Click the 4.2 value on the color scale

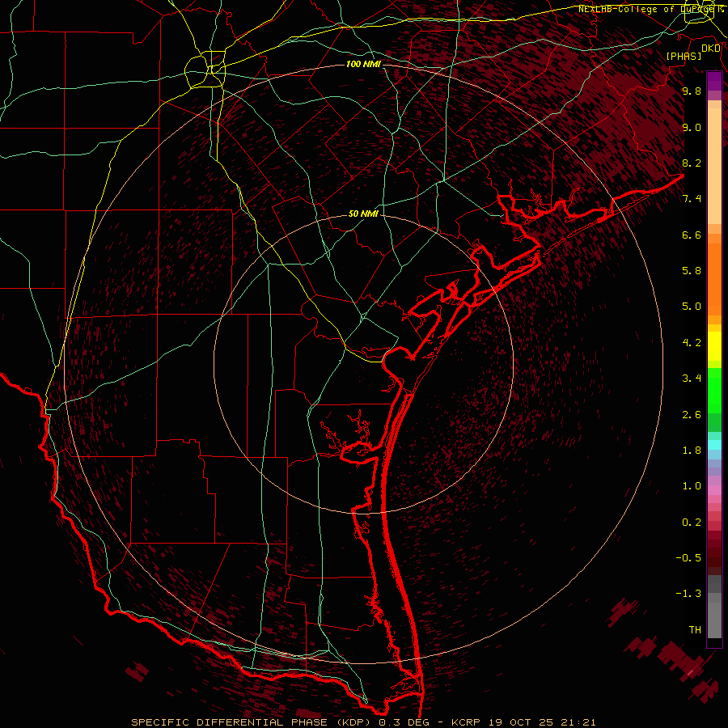pos(692,343)
